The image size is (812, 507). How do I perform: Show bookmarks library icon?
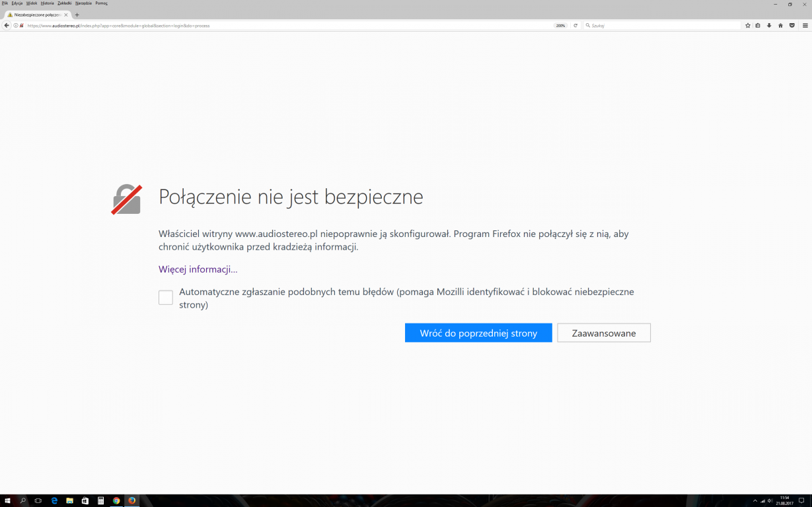758,25
